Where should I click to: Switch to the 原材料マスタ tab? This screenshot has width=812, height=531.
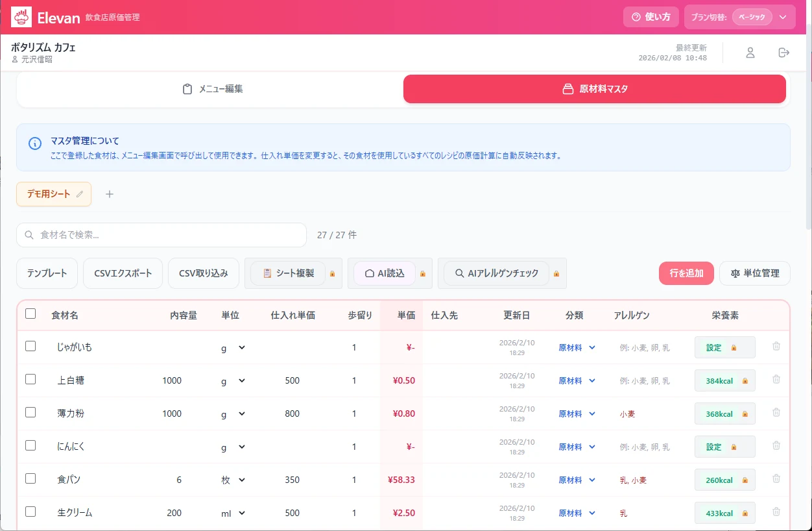pos(595,89)
